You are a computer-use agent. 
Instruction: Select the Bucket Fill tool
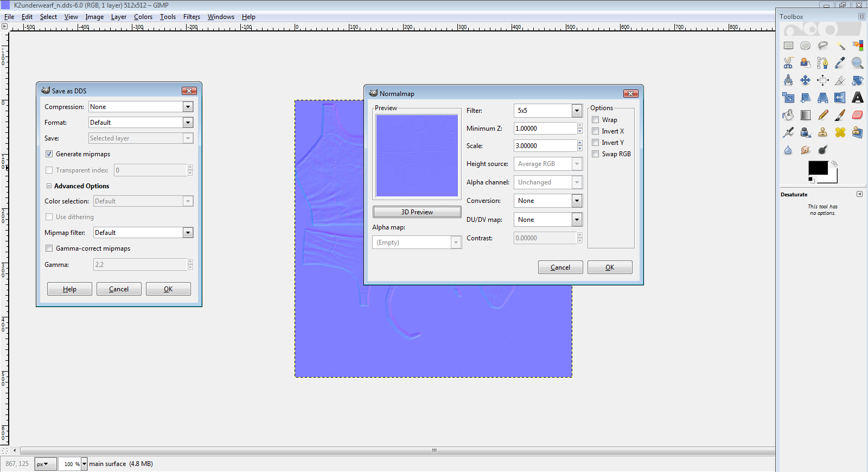[788, 115]
